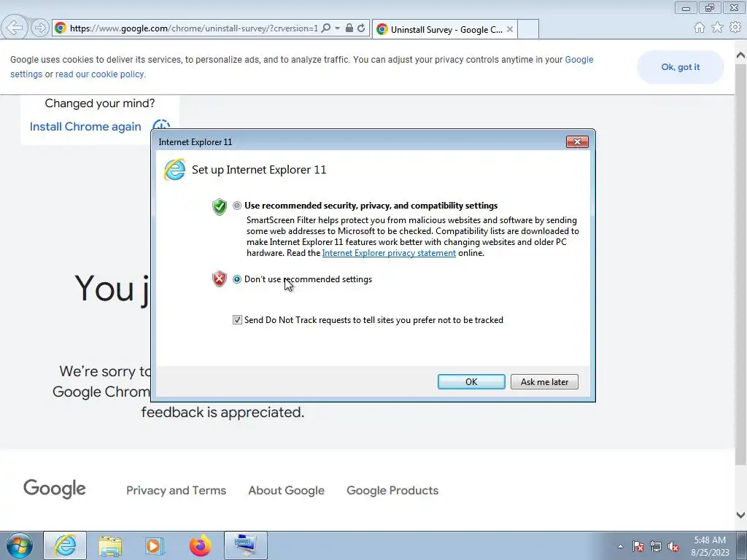Click Internet Explorer taskbar icon
This screenshot has width=747, height=560.
click(65, 545)
